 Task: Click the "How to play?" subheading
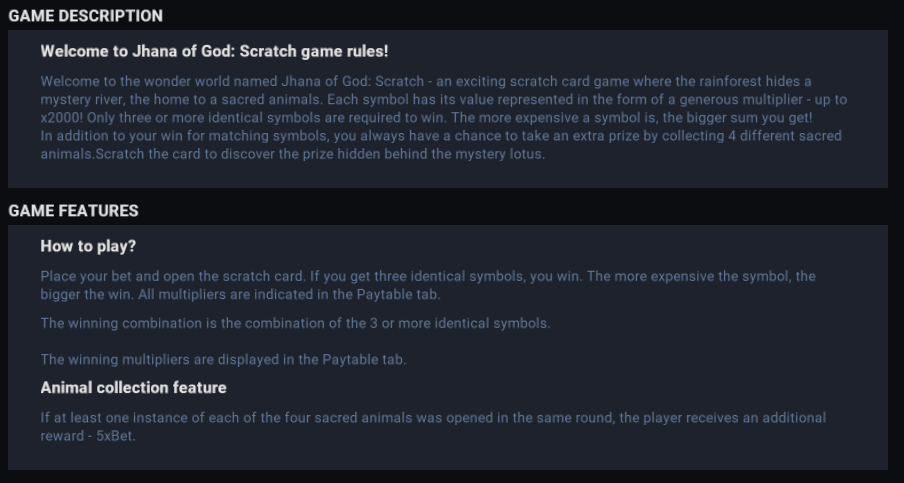coord(88,246)
